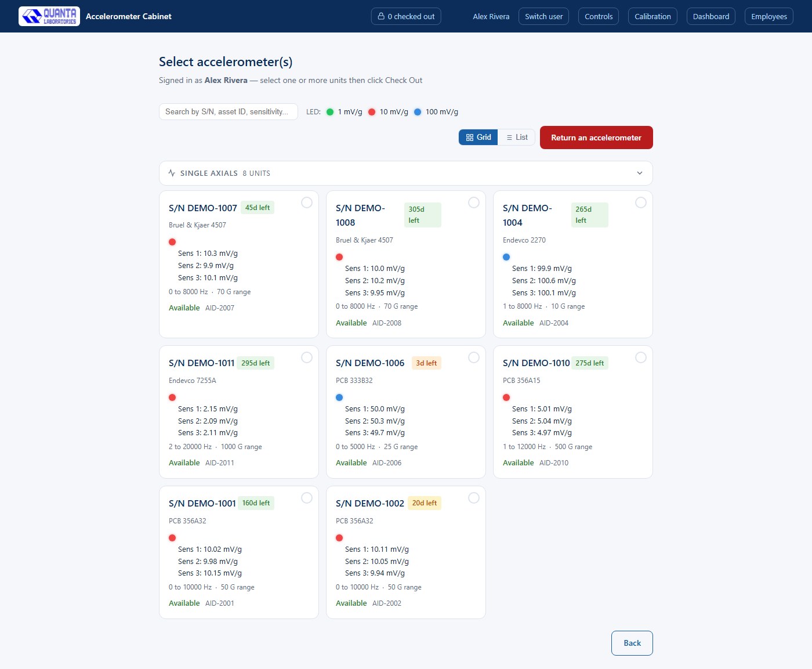The height and width of the screenshot is (669, 812).
Task: Click the 2 to 20000 Hz range text
Action: pos(190,447)
